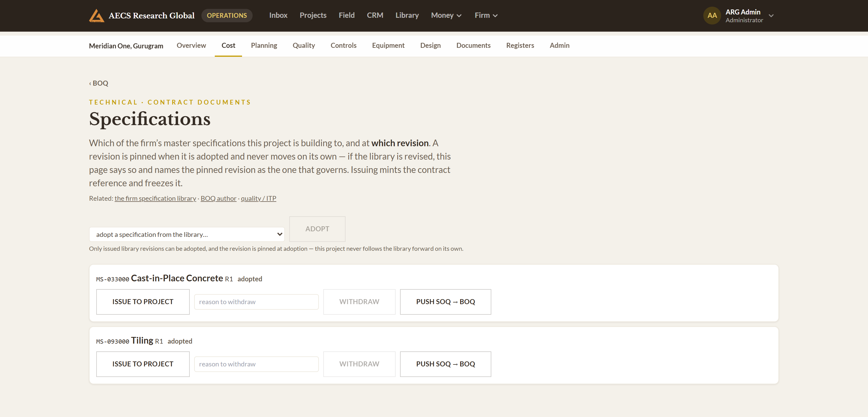Click the Meridian One, Gurugram project name
The image size is (868, 417).
pyautogui.click(x=126, y=46)
